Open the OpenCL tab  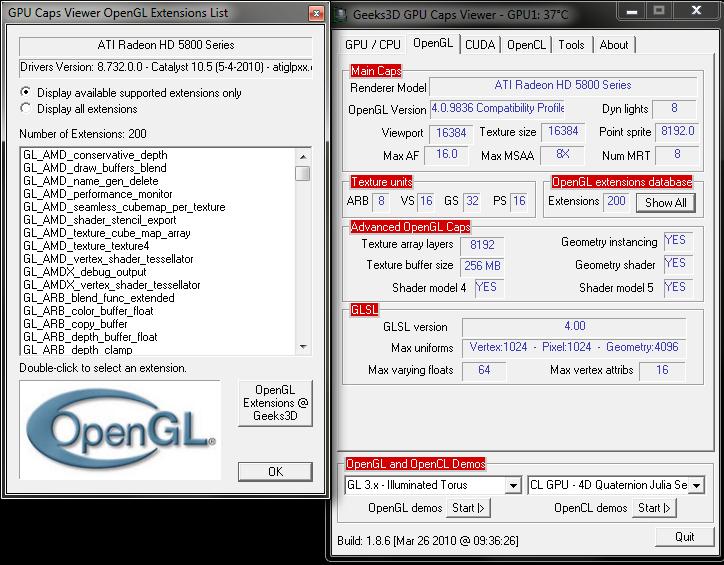[526, 45]
